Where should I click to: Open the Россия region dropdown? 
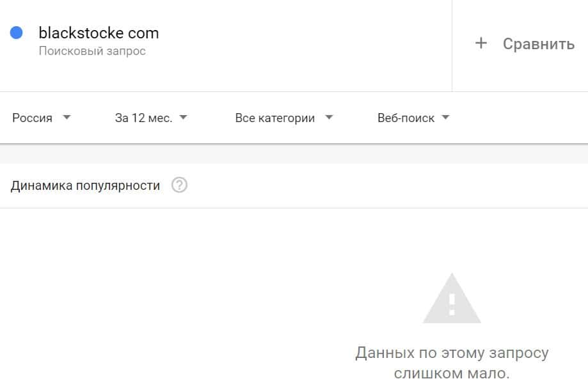(x=33, y=118)
